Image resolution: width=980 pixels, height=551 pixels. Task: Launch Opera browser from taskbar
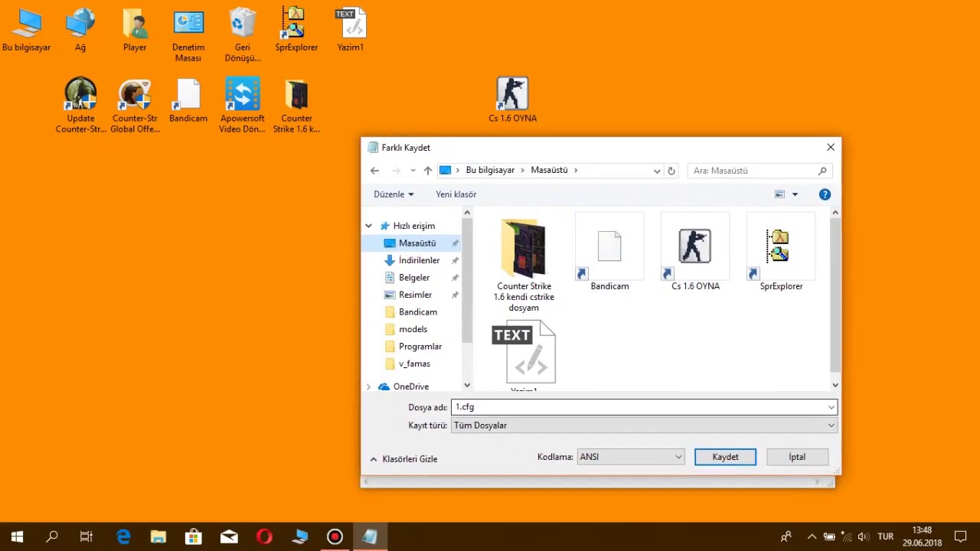pyautogui.click(x=264, y=537)
